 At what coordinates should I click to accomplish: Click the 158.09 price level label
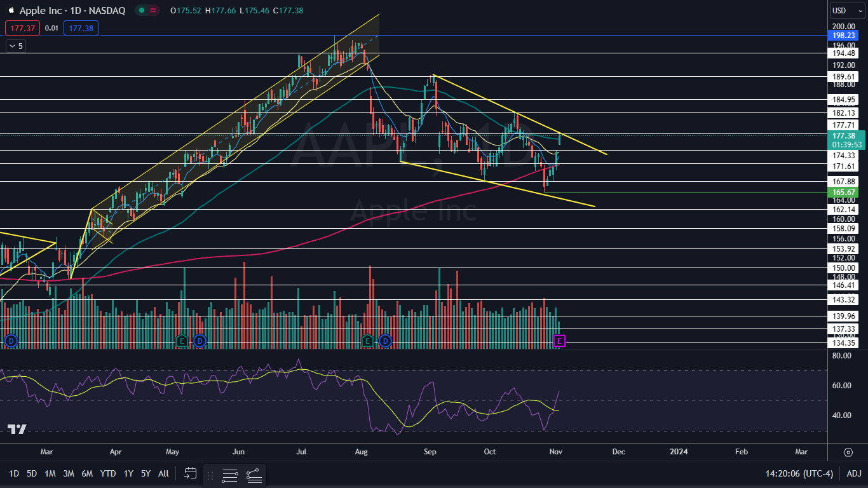tap(844, 228)
